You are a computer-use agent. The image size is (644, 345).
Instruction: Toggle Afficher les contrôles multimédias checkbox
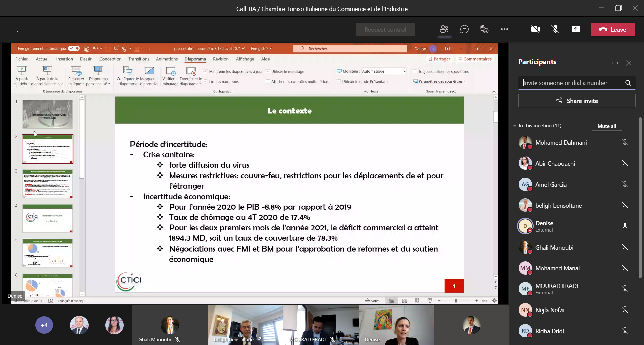pyautogui.click(x=268, y=82)
